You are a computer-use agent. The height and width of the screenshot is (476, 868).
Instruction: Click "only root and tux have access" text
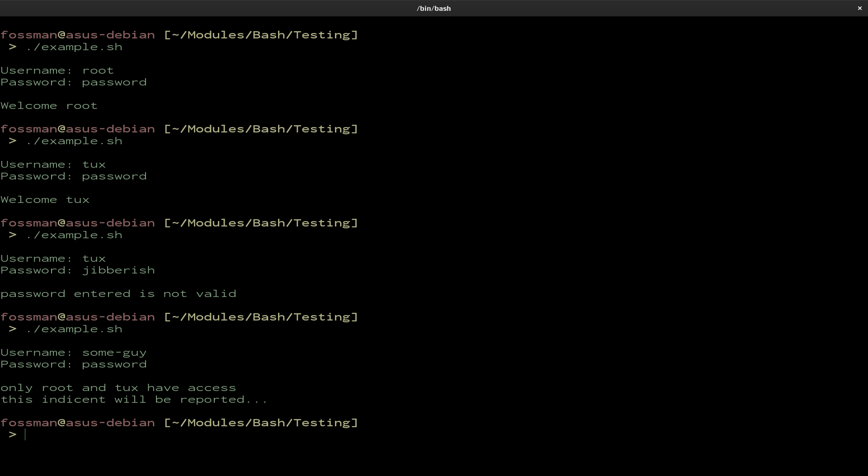pyautogui.click(x=118, y=388)
